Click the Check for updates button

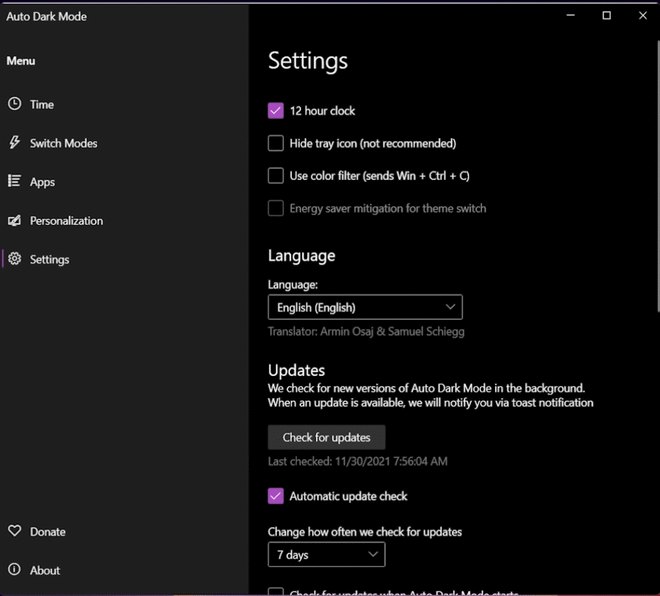[x=326, y=437]
